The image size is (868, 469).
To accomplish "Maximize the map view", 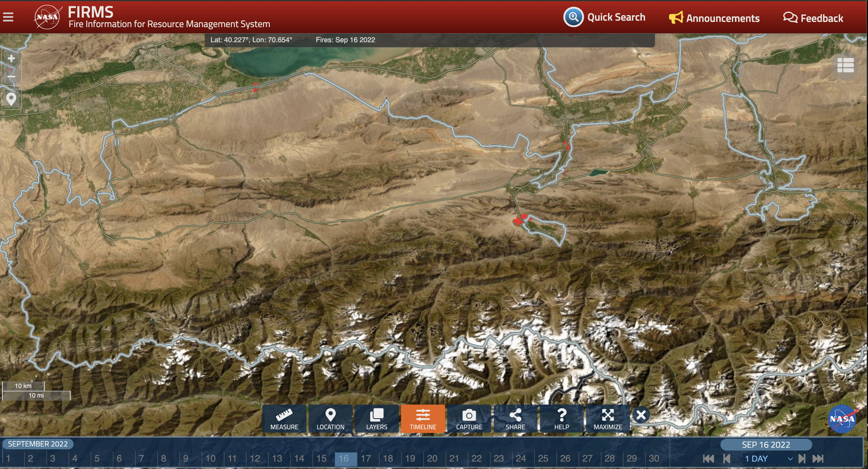I will coord(607,419).
